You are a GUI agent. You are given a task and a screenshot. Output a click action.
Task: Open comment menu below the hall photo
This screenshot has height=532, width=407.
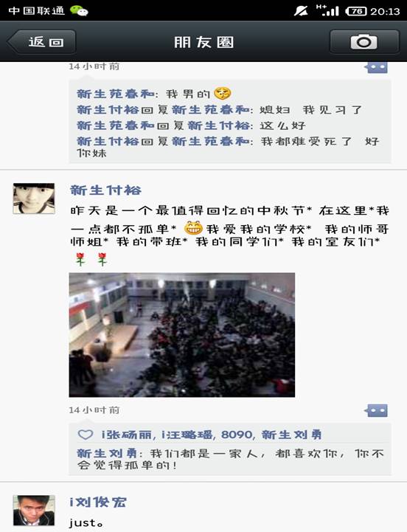coord(377,410)
